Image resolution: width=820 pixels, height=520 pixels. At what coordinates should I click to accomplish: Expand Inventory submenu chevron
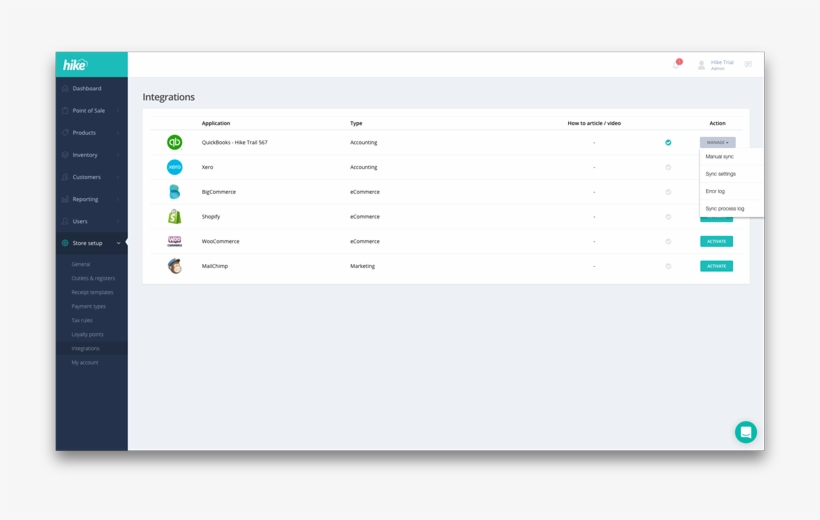pos(118,155)
